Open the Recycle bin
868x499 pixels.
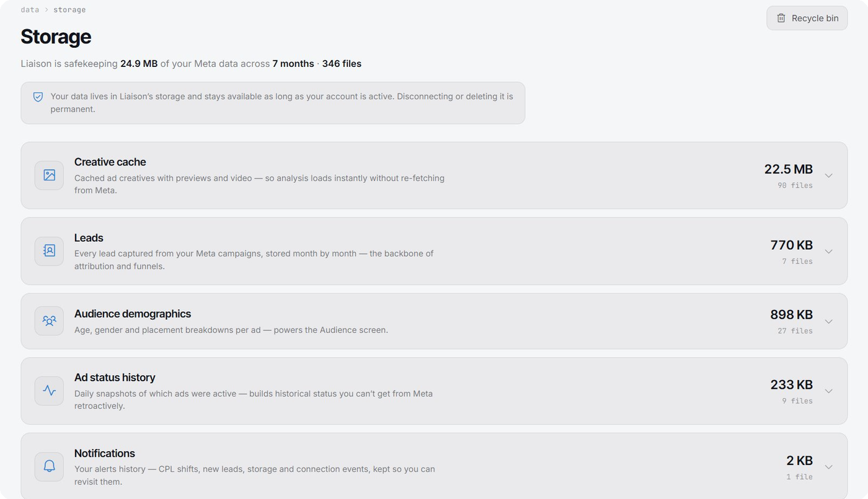point(807,18)
